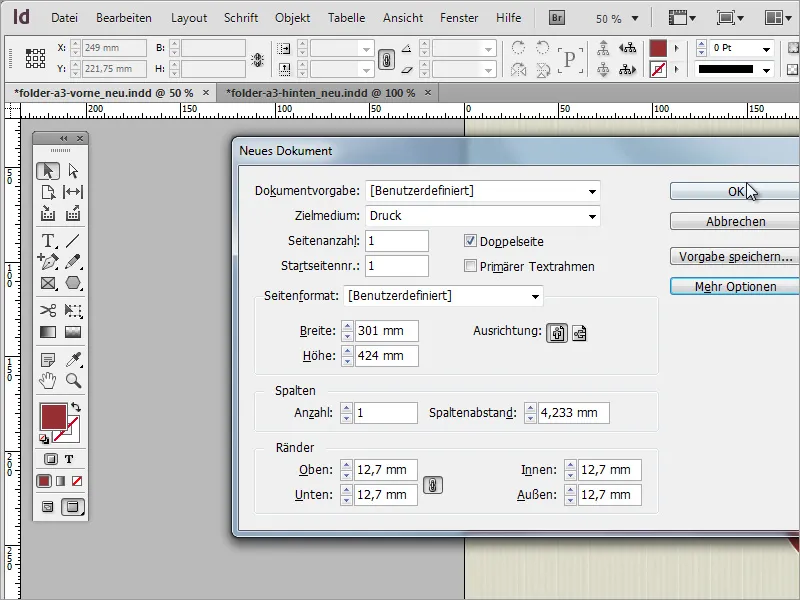Click the stroke none swatch in control bar
The image size is (800, 600).
tap(658, 69)
